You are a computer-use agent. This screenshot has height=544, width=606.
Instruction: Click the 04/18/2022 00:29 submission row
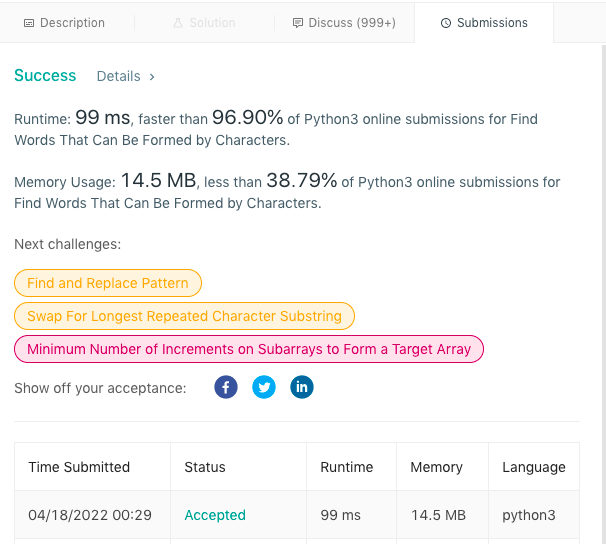coord(90,515)
